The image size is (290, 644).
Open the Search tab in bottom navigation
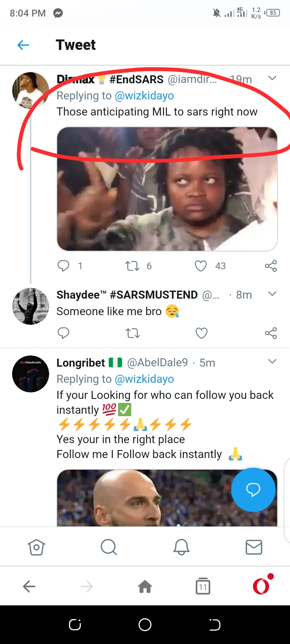click(x=109, y=547)
